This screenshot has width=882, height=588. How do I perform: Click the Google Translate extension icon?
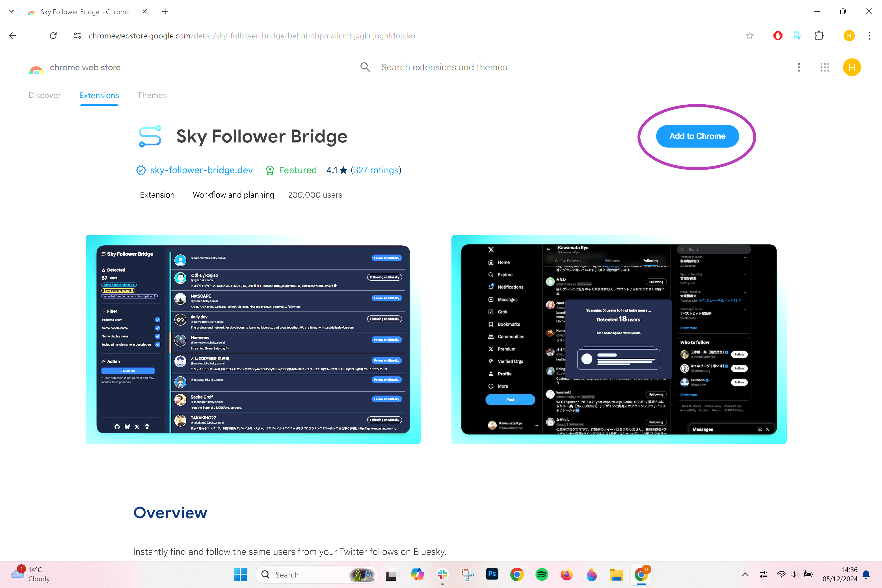798,36
